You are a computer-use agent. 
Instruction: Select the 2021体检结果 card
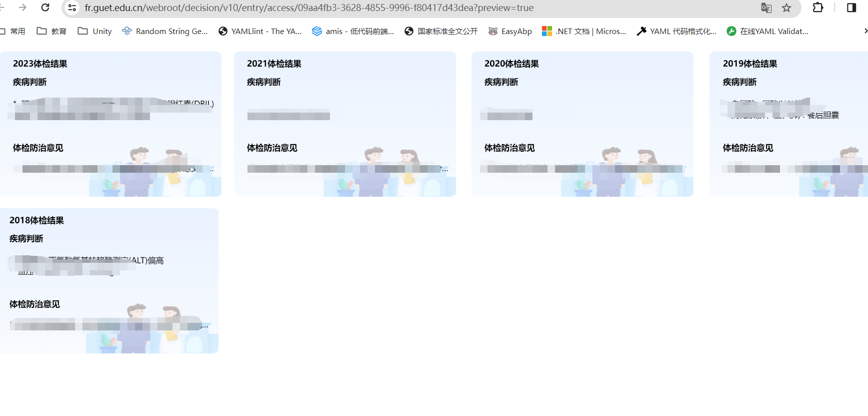click(x=344, y=124)
